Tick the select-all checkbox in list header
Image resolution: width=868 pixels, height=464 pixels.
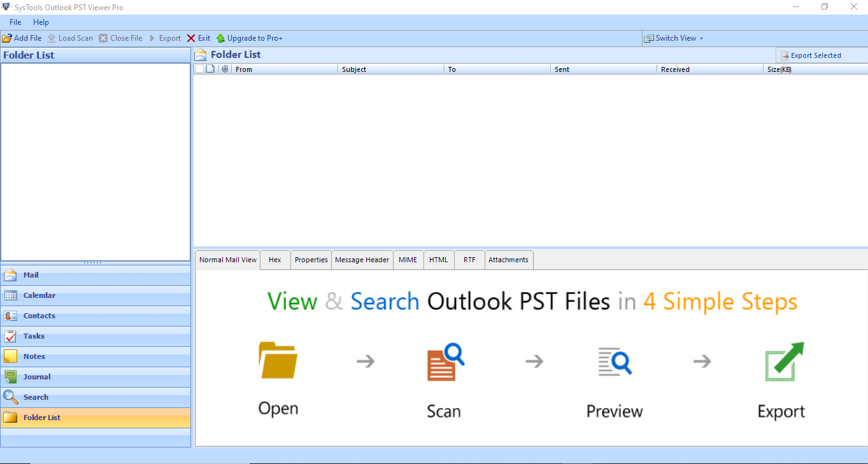(199, 69)
